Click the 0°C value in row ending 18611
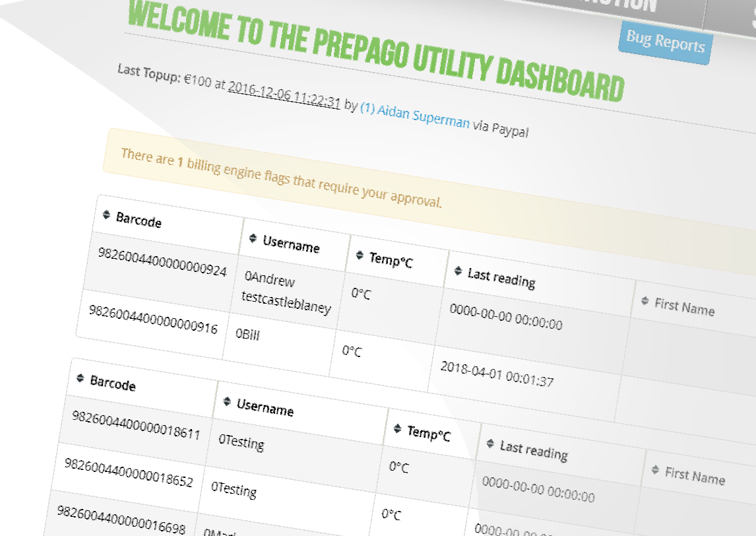 pos(398,467)
